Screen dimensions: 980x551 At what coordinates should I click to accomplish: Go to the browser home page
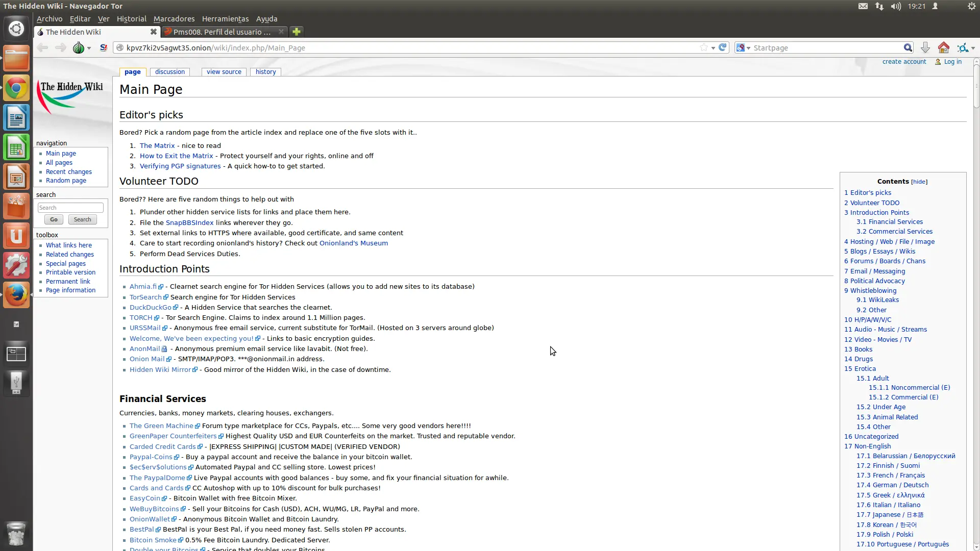pyautogui.click(x=944, y=47)
